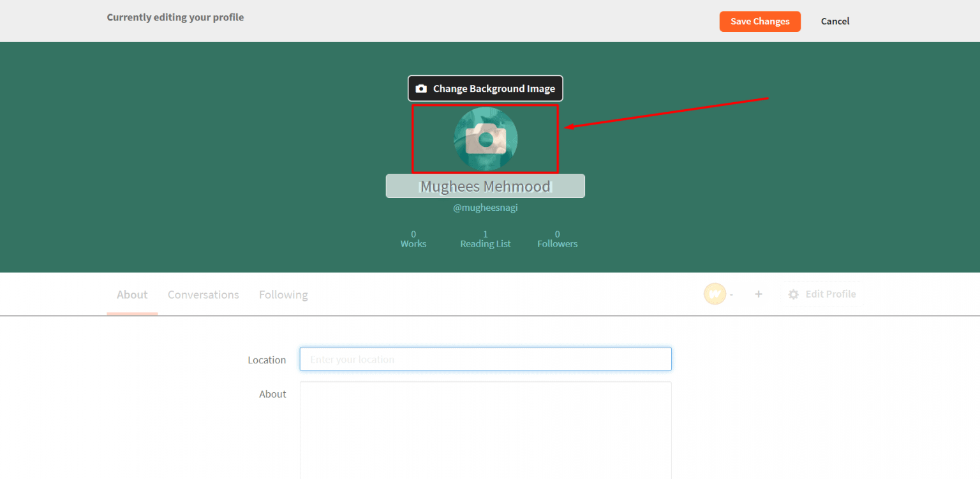Select the About tab

(x=132, y=294)
